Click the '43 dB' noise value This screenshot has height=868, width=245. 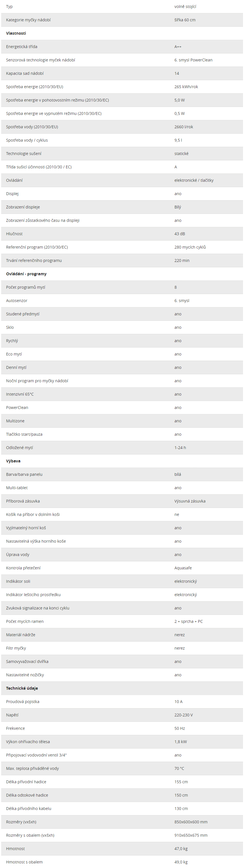point(179,234)
